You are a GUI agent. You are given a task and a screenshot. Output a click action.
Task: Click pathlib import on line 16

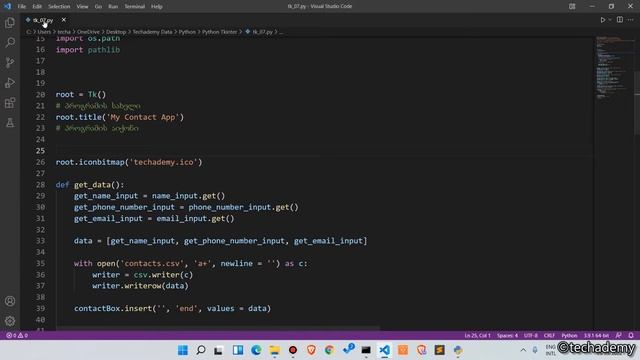(104, 50)
